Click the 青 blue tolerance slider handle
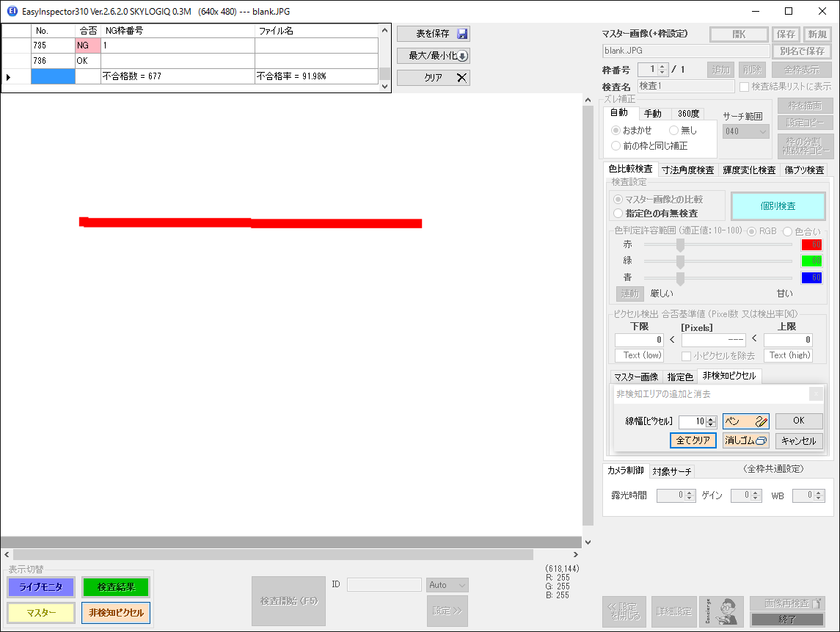The width and height of the screenshot is (840, 632). (680, 279)
